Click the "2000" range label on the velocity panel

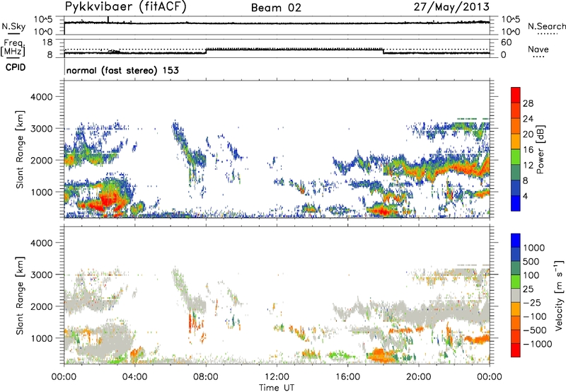coord(41,306)
